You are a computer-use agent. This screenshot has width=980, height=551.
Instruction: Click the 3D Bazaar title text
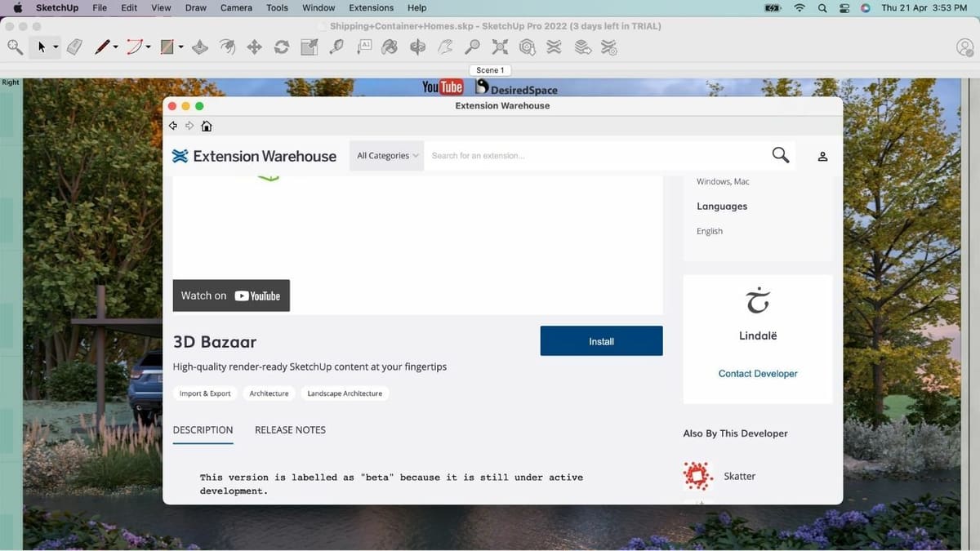pyautogui.click(x=215, y=342)
